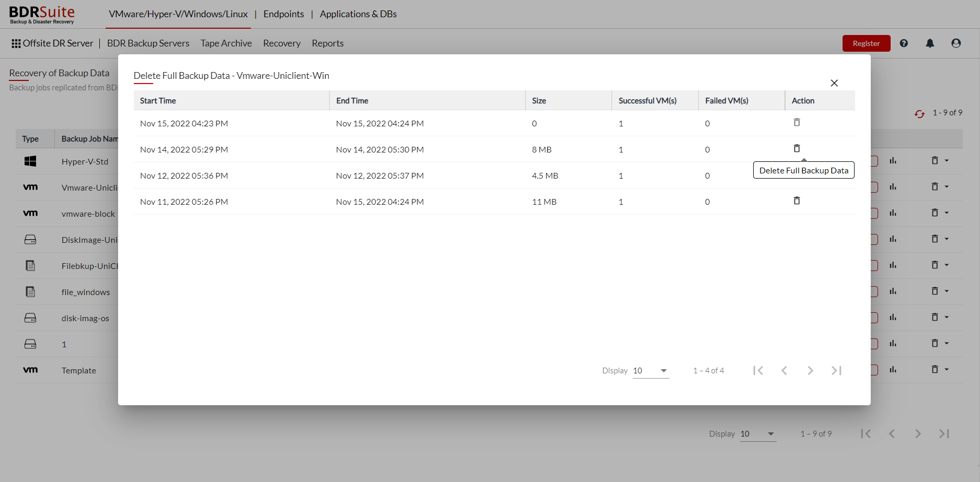The height and width of the screenshot is (482, 980).
Task: Open Recovery menu
Action: (282, 43)
